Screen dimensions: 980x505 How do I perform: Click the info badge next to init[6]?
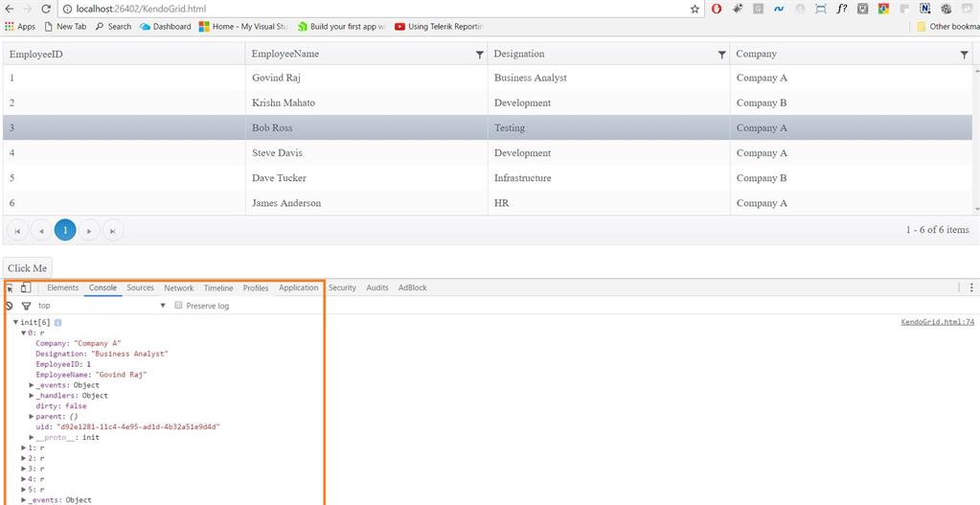[57, 323]
